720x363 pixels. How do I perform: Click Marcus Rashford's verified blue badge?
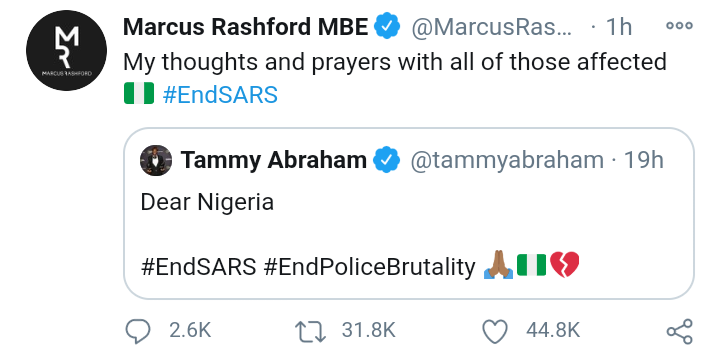click(387, 27)
